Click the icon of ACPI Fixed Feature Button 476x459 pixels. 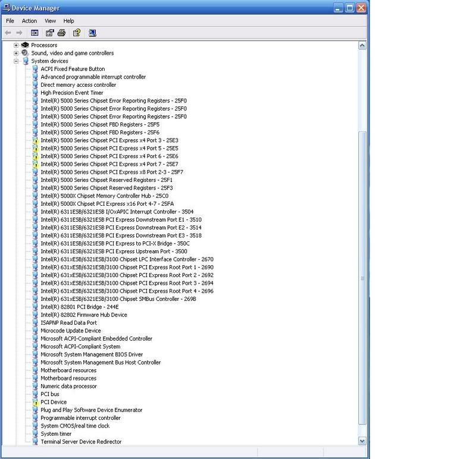[x=35, y=69]
